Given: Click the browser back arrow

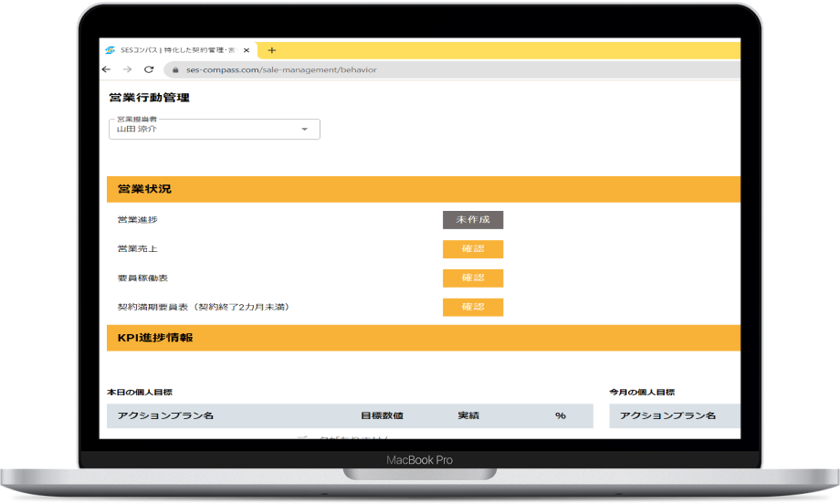Looking at the screenshot, I should coord(107,69).
